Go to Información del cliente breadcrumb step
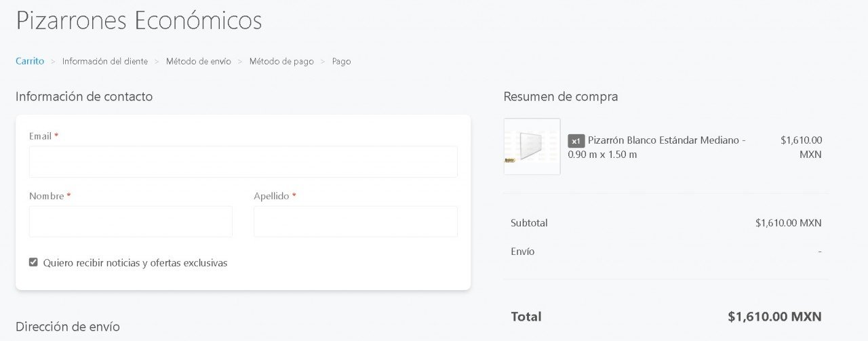Screen dimensions: 868x341 (104, 61)
